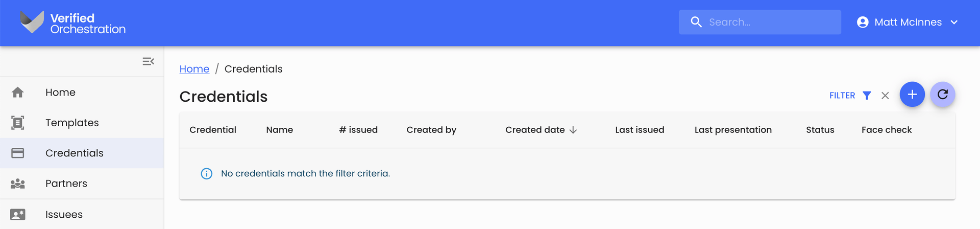Sort by the Status column header
980x229 pixels.
(820, 130)
